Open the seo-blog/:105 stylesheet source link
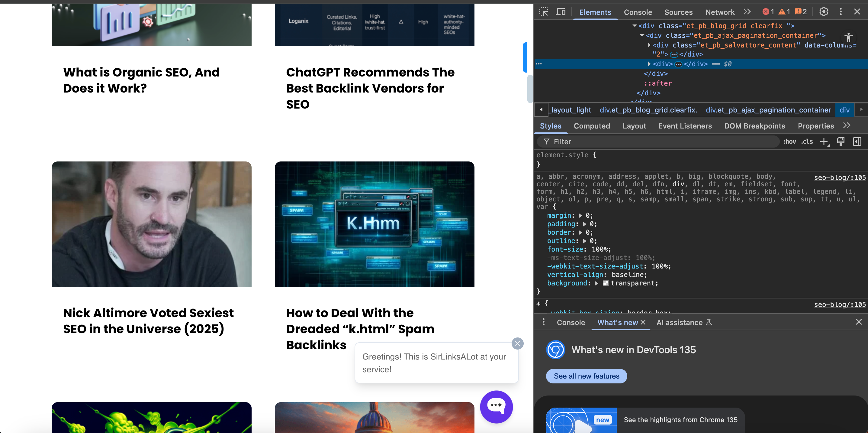The height and width of the screenshot is (433, 868). 840,177
